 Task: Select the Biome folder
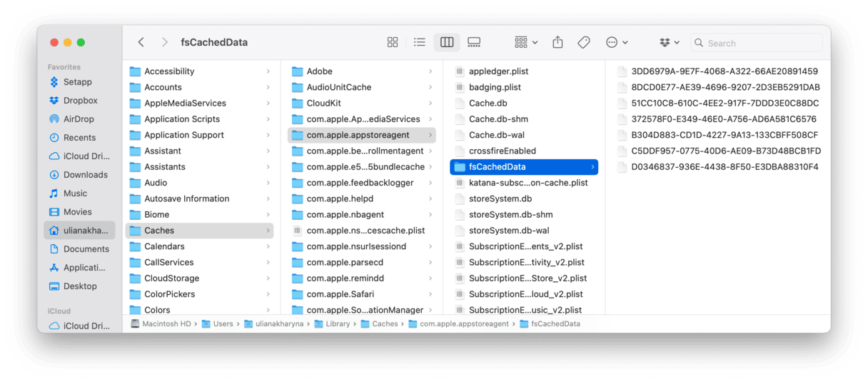tap(199, 215)
